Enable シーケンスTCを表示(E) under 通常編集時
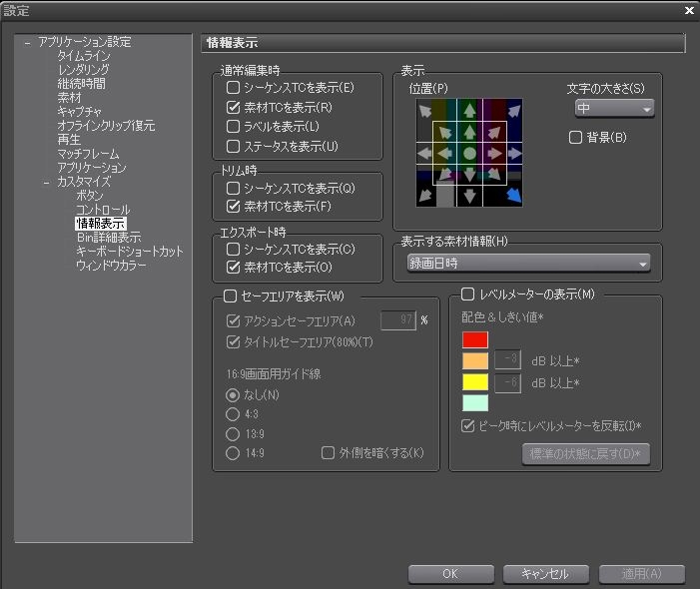The width and height of the screenshot is (700, 589). pos(234,88)
